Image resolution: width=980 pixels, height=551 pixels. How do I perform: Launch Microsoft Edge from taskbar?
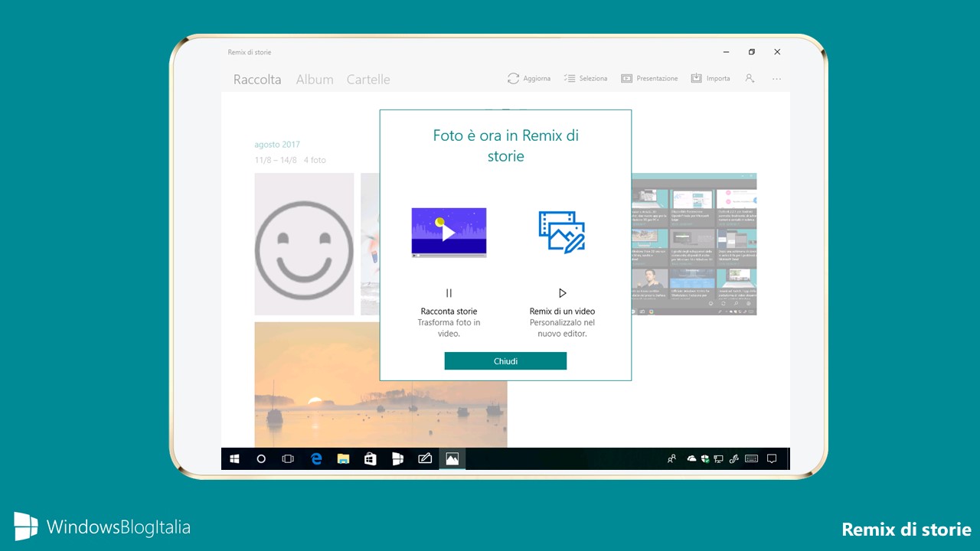click(x=316, y=459)
